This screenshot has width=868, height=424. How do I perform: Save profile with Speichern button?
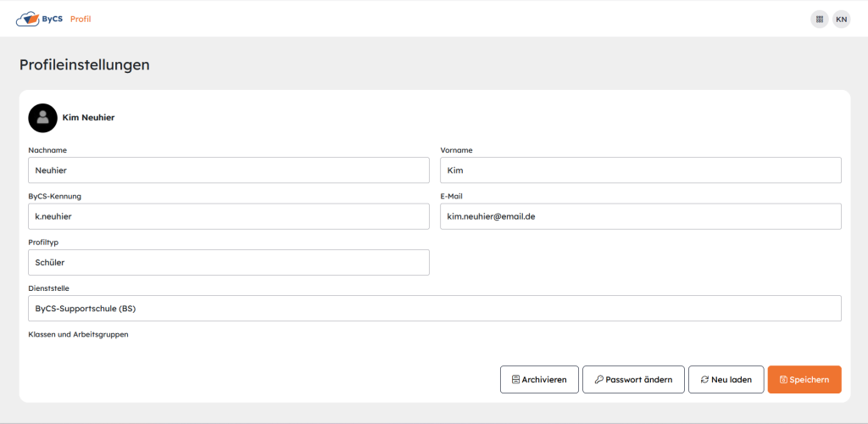point(804,380)
